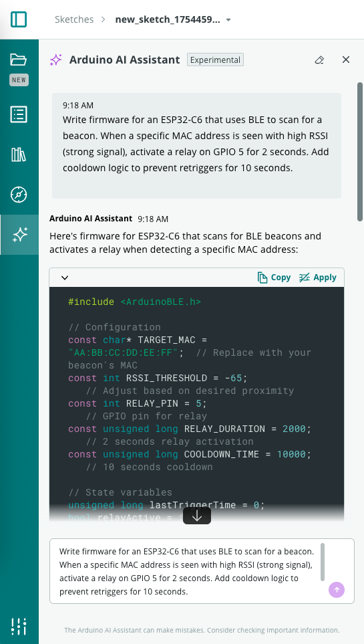
Task: Click the // State variables comment
Action: tap(120, 492)
